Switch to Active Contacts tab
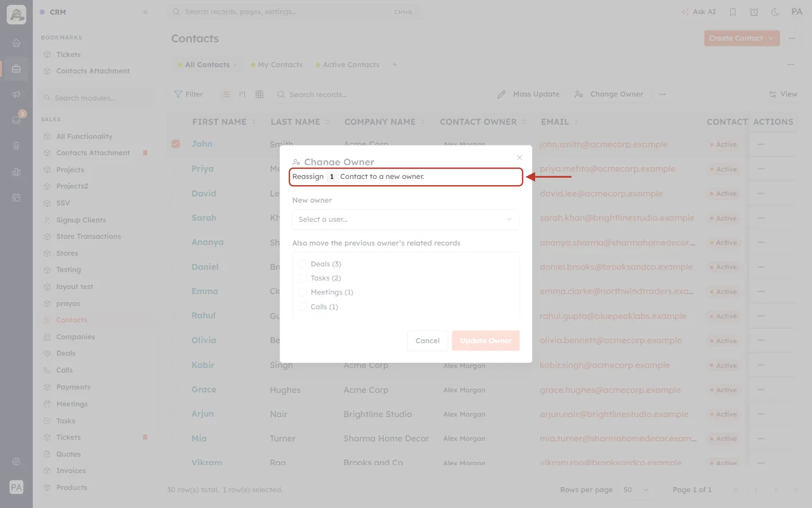 tap(347, 65)
